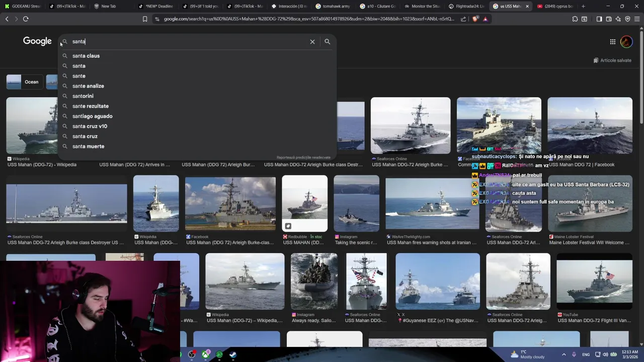644x362 pixels.
Task: Open the Google account profile picture
Action: [x=626, y=42]
